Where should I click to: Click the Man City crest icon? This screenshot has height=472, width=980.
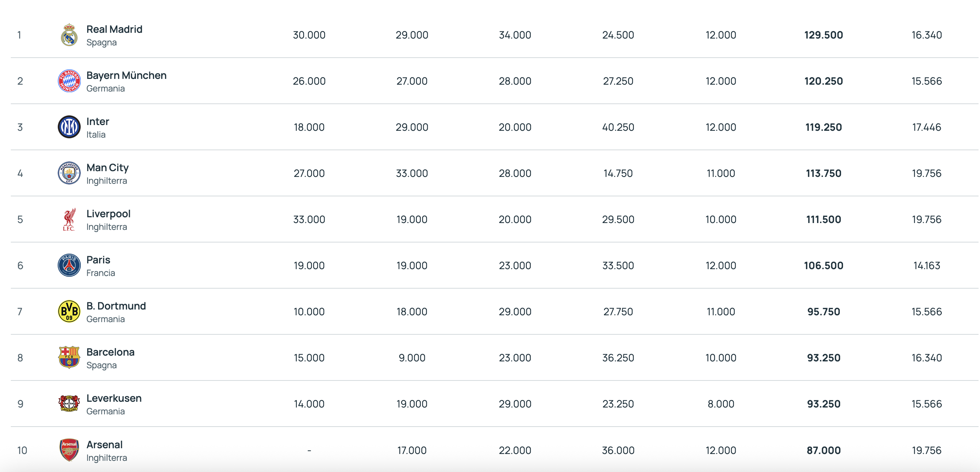coord(69,173)
